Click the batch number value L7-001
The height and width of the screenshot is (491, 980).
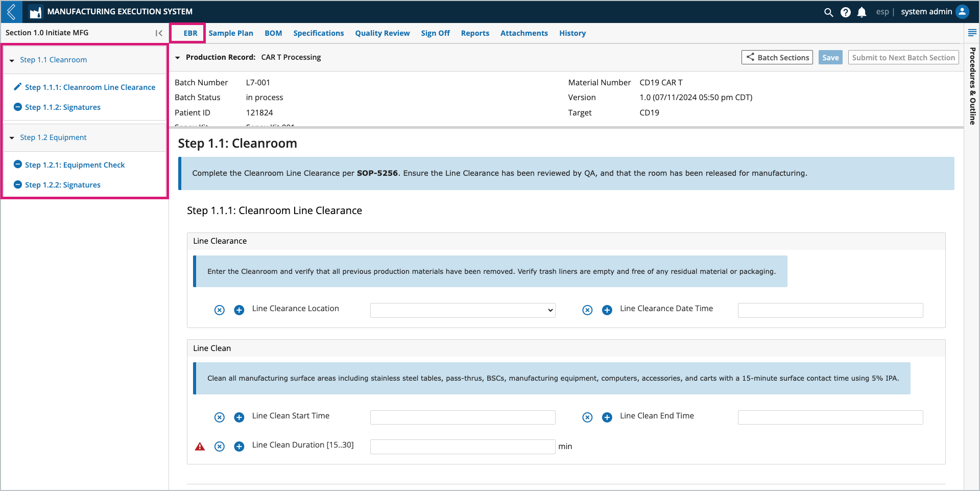258,83
